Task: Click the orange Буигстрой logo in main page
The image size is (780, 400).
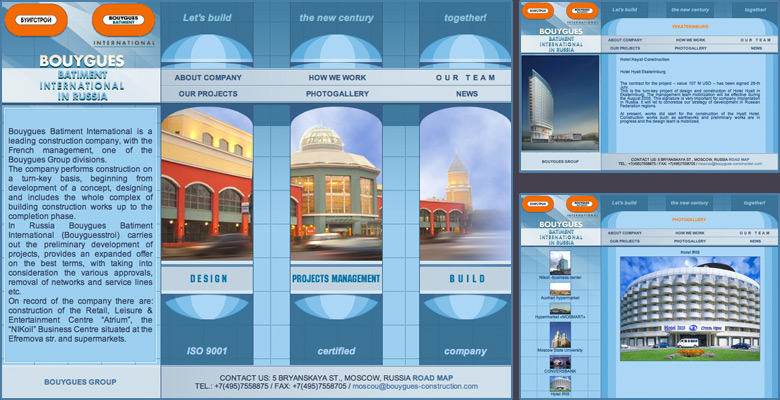Action: tap(35, 18)
